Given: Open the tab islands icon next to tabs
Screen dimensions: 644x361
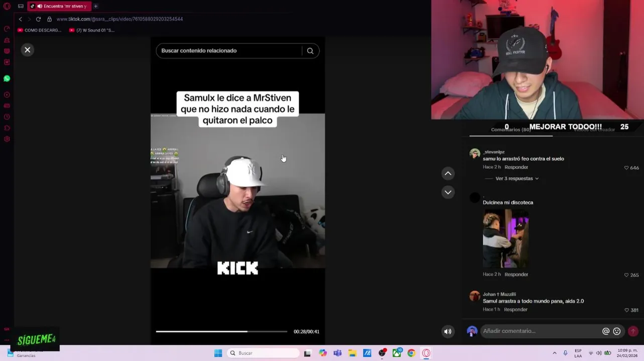Looking at the screenshot, I should click(21, 6).
